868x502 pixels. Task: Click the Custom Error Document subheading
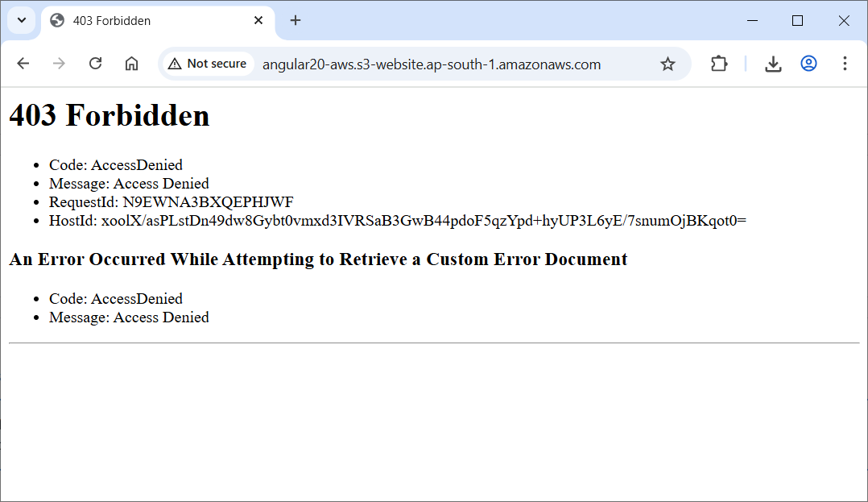point(318,259)
